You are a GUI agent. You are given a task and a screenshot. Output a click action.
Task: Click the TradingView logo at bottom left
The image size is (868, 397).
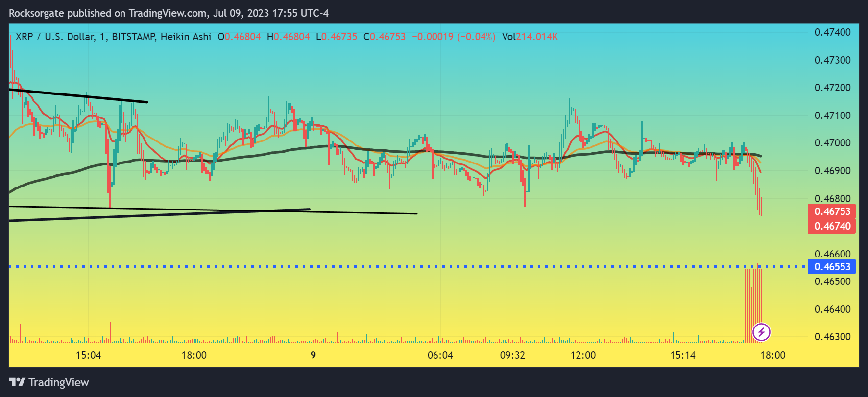[49, 382]
